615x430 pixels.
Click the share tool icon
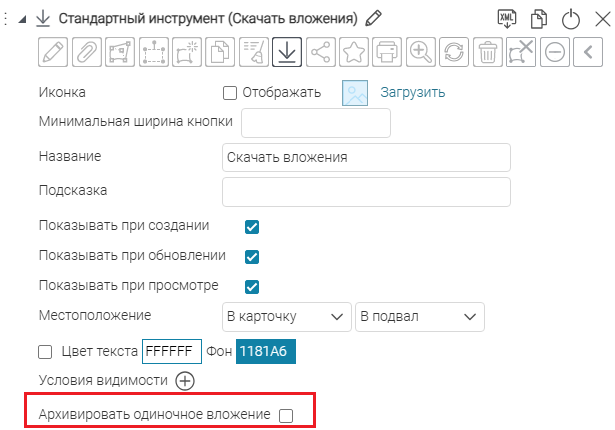point(320,52)
